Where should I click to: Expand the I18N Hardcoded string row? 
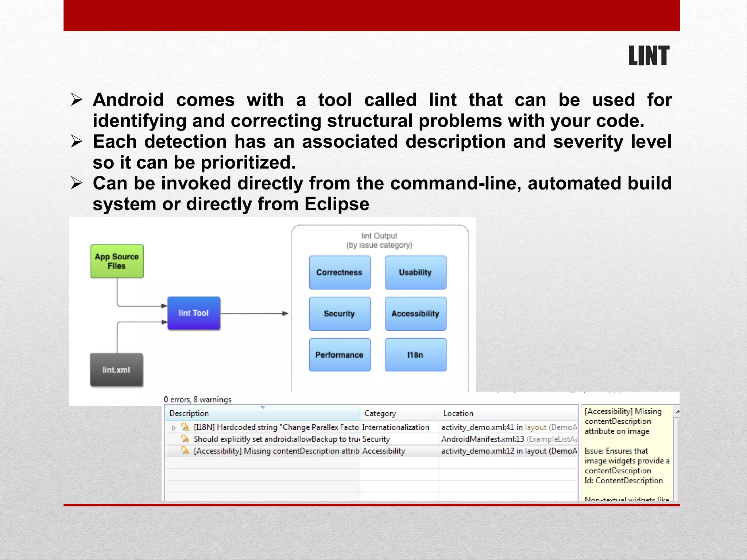[174, 428]
